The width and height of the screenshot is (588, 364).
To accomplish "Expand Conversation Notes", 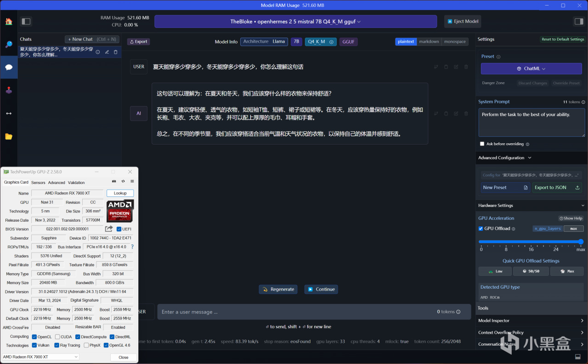I will click(531, 344).
